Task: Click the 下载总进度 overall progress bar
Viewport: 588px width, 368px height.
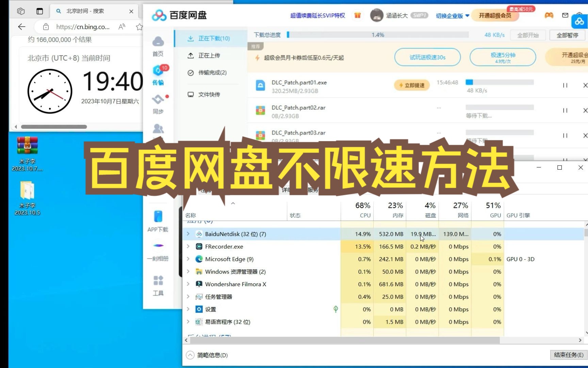Action: point(378,35)
